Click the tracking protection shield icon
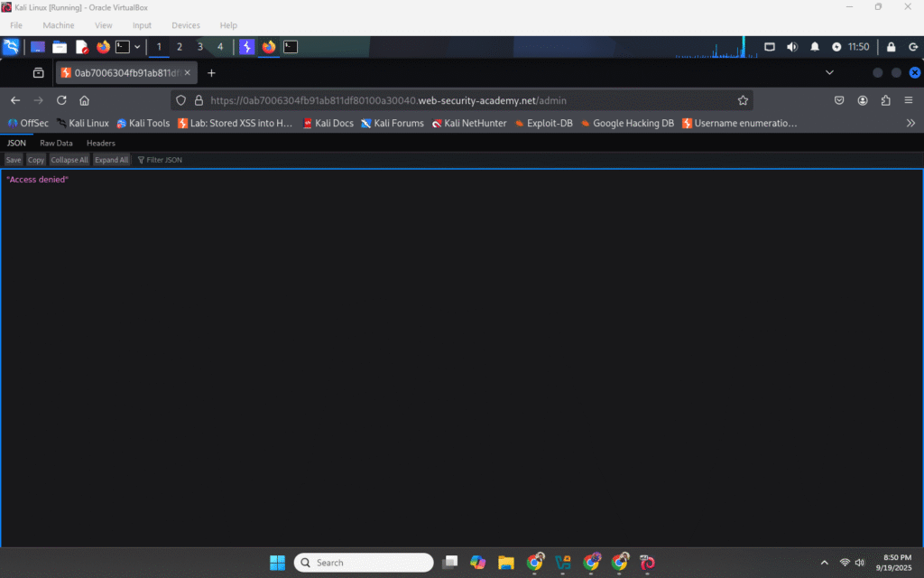This screenshot has width=924, height=578. [180, 100]
